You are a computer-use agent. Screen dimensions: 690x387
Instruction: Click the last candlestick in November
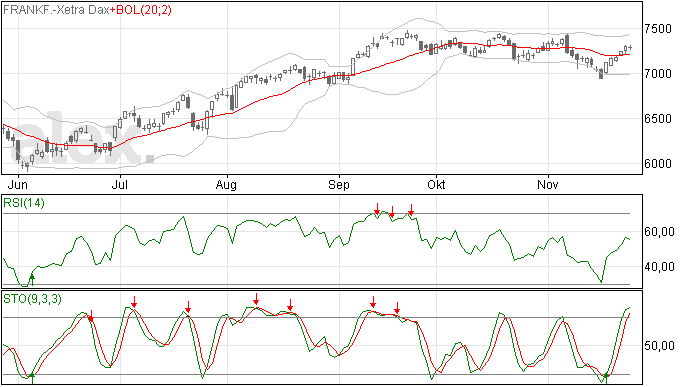click(630, 48)
